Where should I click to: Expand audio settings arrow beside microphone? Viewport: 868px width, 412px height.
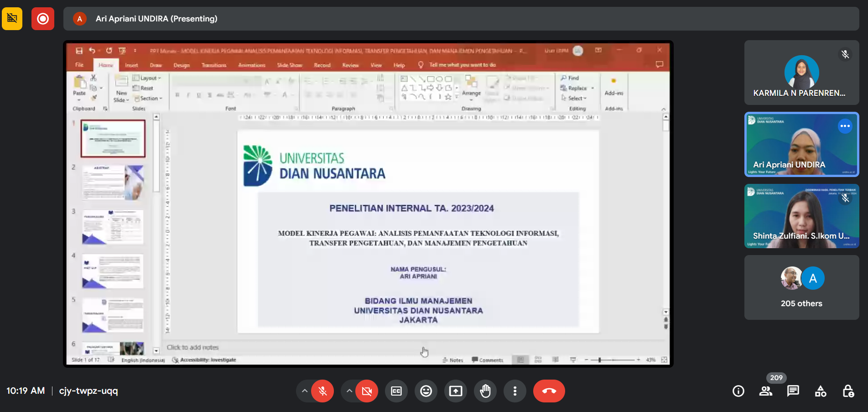pos(304,391)
